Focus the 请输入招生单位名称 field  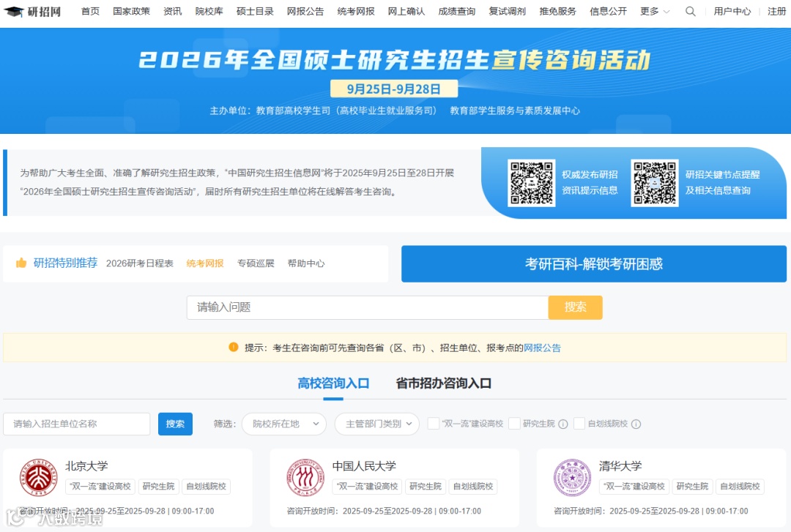pyautogui.click(x=77, y=424)
